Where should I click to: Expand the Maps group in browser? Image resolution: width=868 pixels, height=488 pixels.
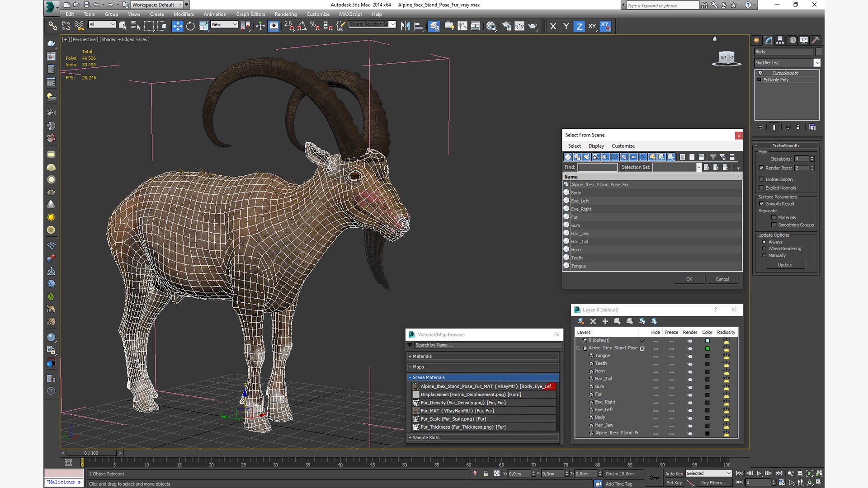tap(483, 367)
